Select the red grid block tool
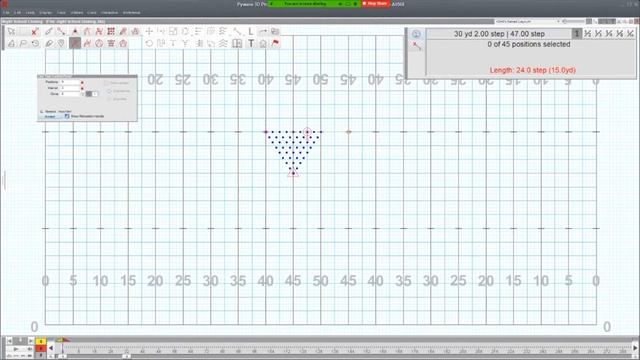Image resolution: width=640 pixels, height=360 pixels. click(x=111, y=31)
